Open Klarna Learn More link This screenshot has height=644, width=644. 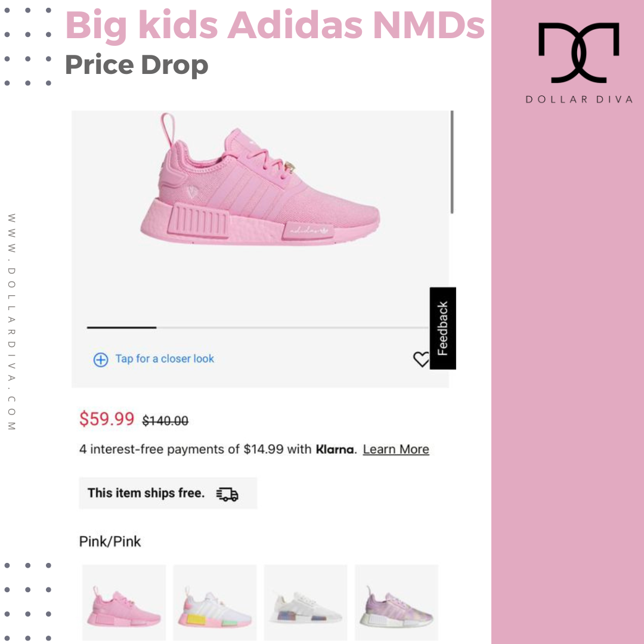pos(396,450)
